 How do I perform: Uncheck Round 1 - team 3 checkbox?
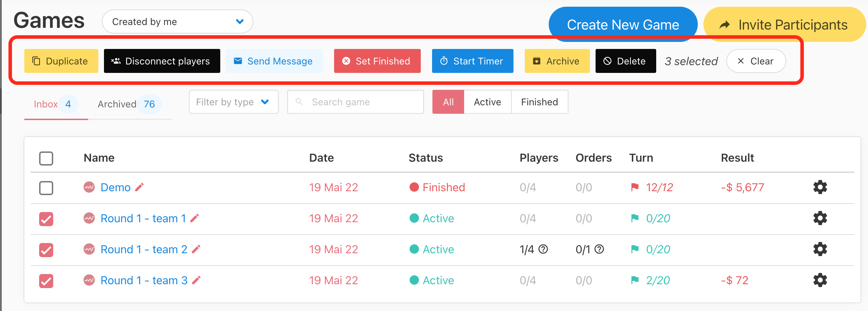click(x=46, y=281)
